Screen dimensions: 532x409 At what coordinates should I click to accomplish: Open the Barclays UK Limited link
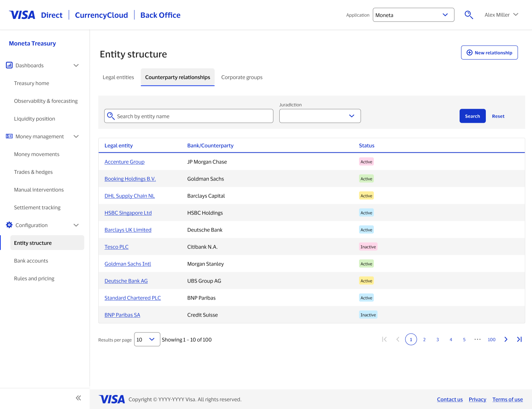click(128, 230)
